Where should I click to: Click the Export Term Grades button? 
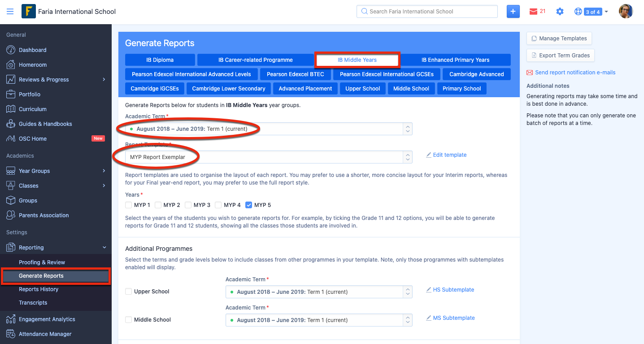(x=561, y=56)
